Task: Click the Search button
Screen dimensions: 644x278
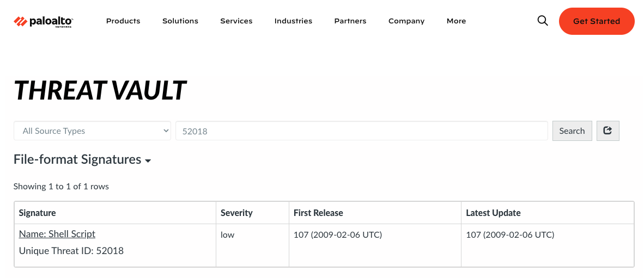Action: pos(572,131)
